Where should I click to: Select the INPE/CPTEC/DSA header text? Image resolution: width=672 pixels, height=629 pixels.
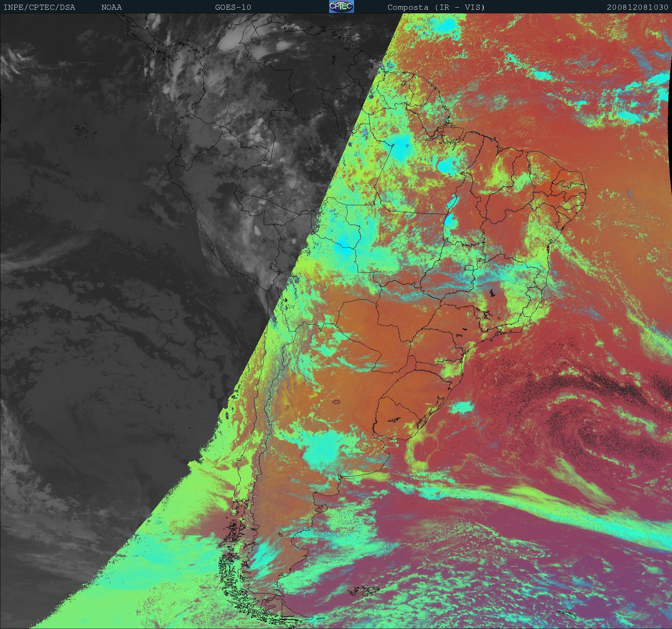tap(39, 7)
